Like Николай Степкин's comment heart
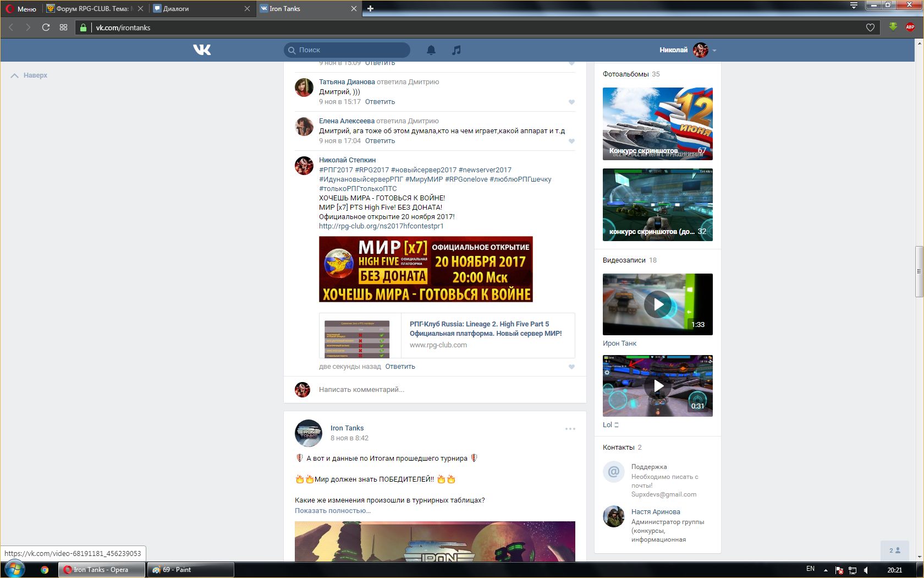This screenshot has height=578, width=924. tap(571, 367)
